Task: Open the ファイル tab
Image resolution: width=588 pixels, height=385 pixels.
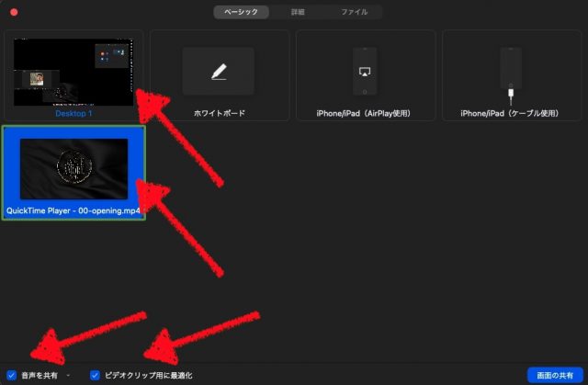Action: (354, 12)
